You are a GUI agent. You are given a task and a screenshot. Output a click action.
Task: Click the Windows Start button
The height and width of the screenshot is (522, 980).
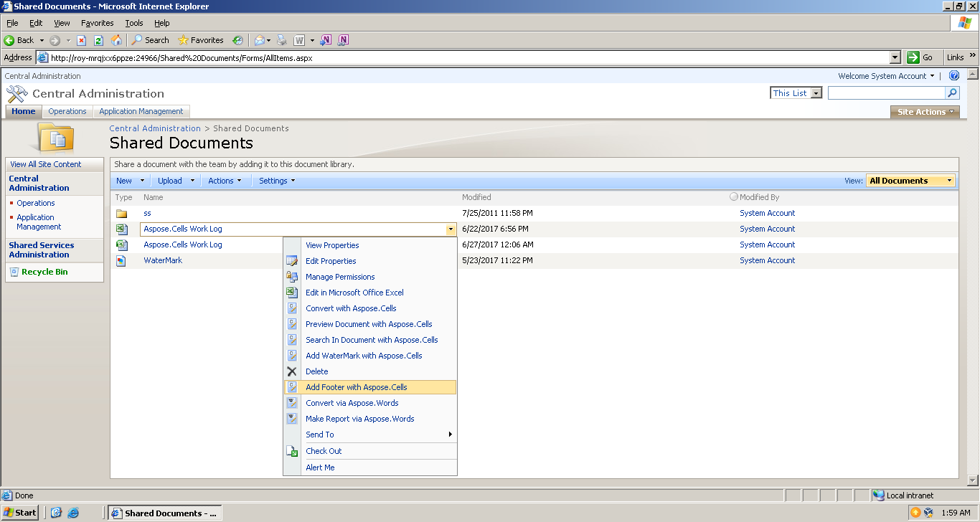(20, 513)
